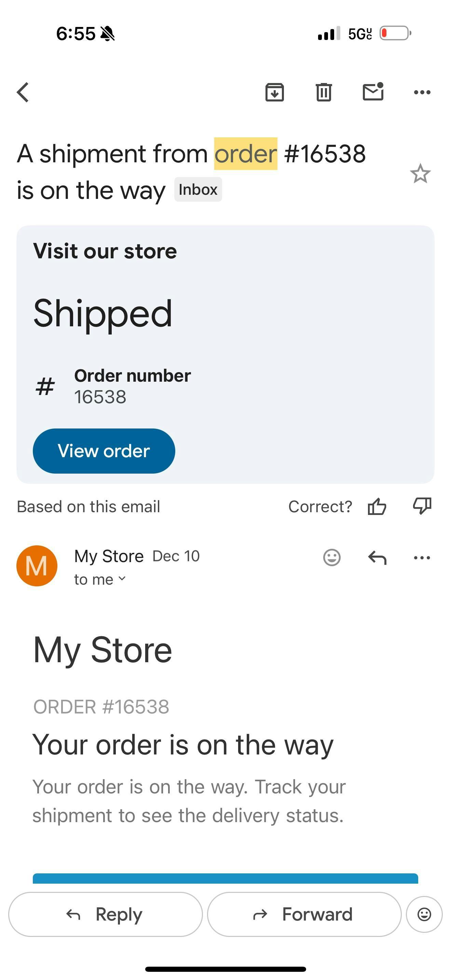Tap My Store sender avatar
451x980 pixels.
tap(37, 566)
